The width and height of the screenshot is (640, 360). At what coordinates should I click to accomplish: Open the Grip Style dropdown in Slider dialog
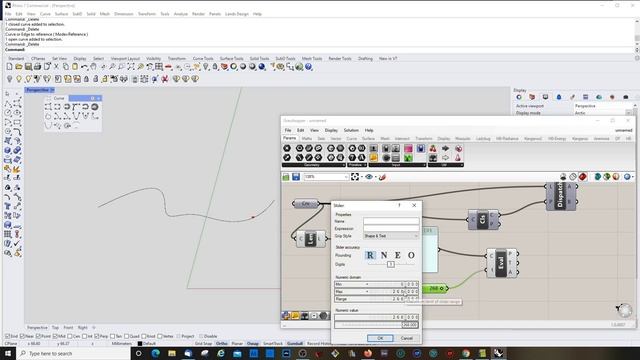click(x=391, y=236)
